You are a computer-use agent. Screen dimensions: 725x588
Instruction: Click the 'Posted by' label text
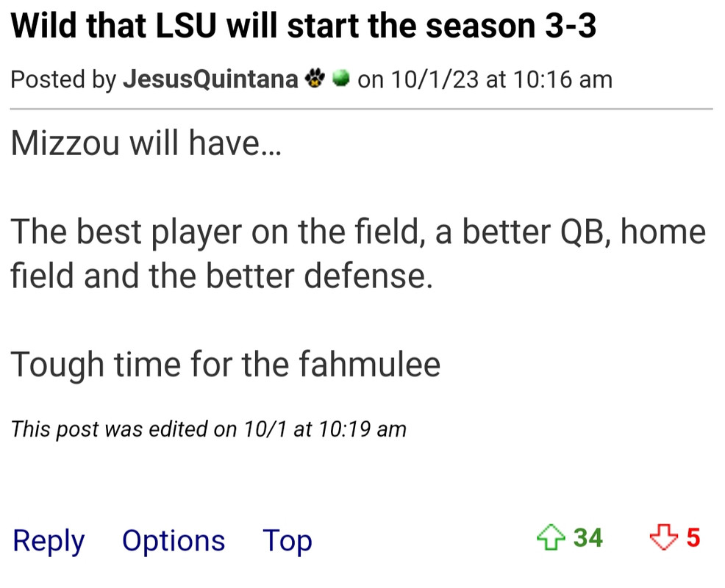point(63,79)
